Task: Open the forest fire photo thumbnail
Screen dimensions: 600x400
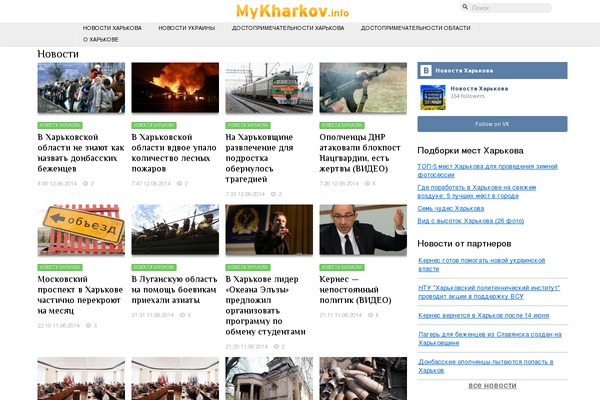Action: point(175,88)
